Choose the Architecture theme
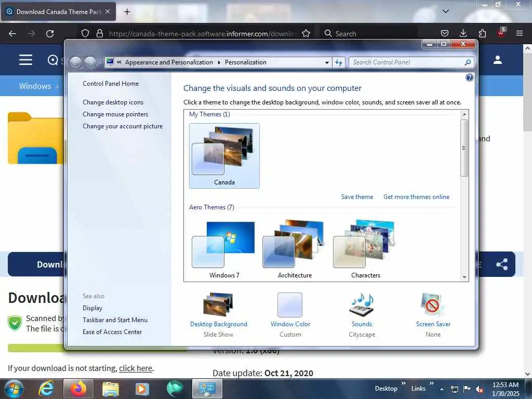Screen dimensions: 532x399 pyautogui.click(x=295, y=249)
